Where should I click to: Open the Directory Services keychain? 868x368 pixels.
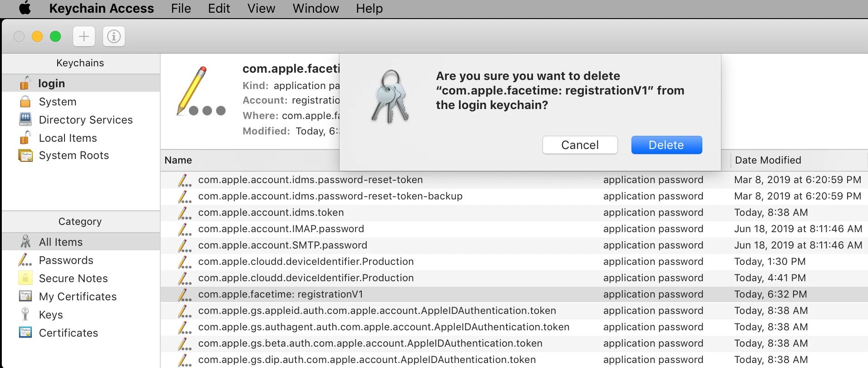click(85, 120)
